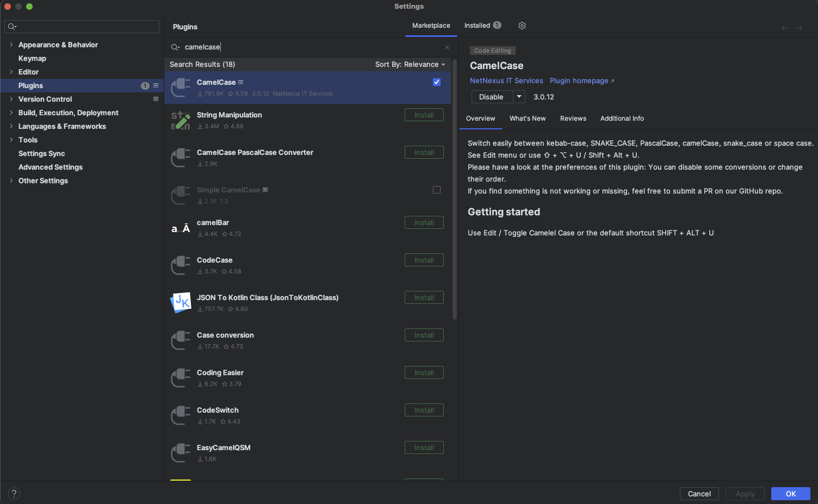Click the CamelCase plugin icon
Image resolution: width=818 pixels, height=504 pixels.
[x=181, y=88]
